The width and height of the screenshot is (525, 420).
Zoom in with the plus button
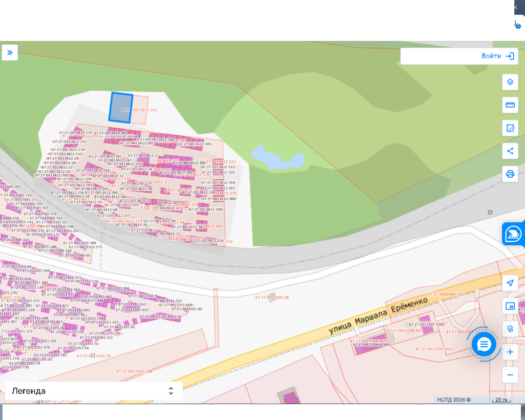[x=510, y=352]
